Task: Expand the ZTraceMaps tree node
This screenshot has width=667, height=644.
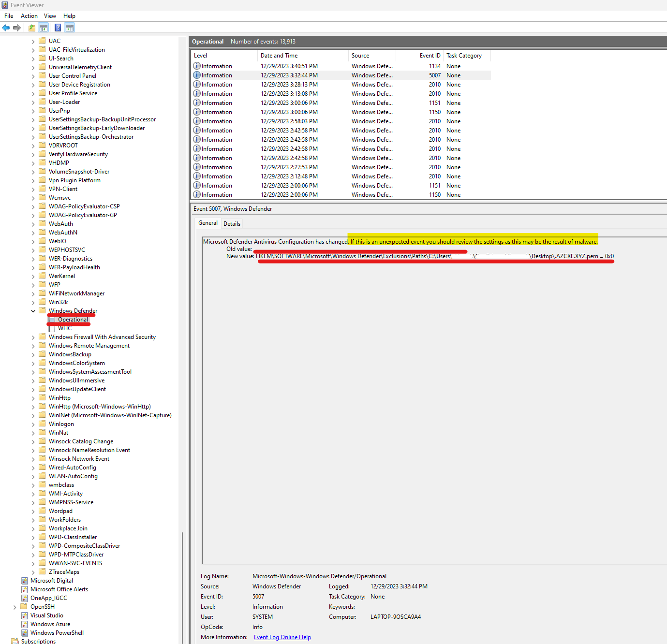Action: [33, 572]
